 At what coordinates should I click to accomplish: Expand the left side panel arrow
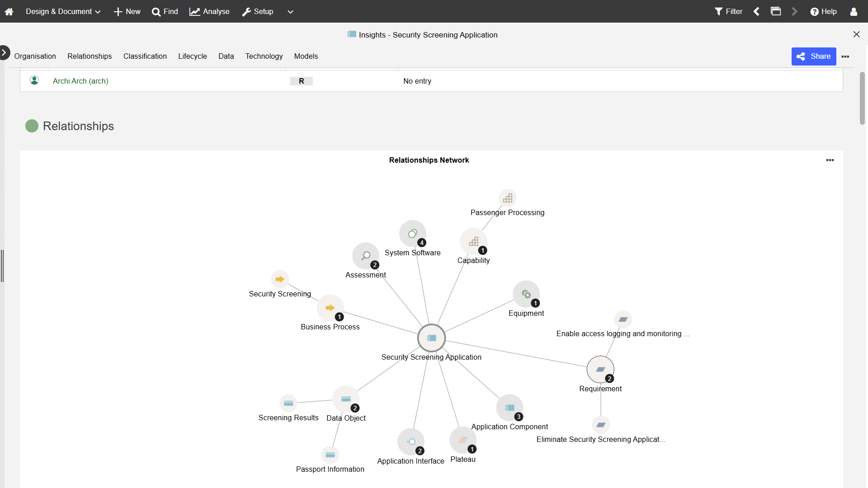click(x=4, y=52)
